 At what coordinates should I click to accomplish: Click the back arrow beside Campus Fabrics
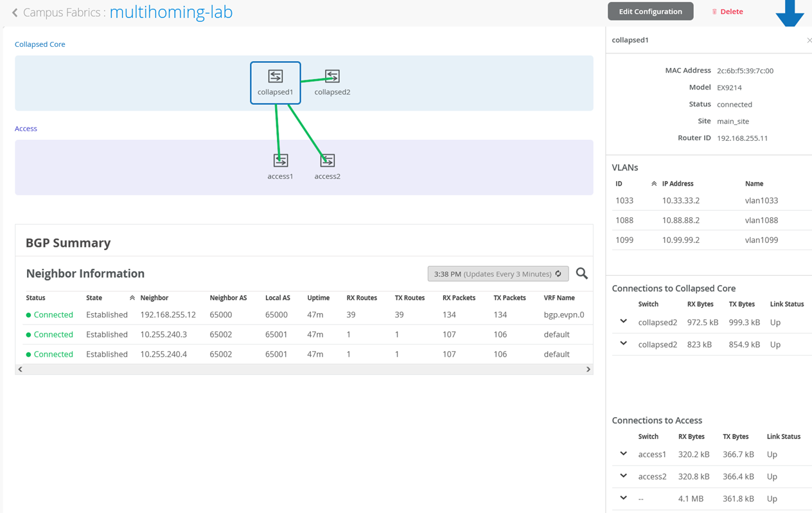coord(15,12)
